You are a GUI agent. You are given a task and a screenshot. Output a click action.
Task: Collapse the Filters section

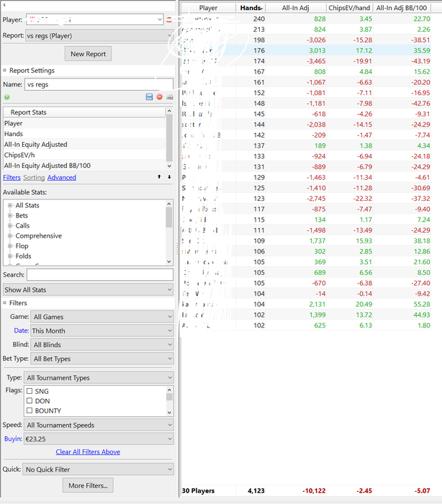(4, 303)
